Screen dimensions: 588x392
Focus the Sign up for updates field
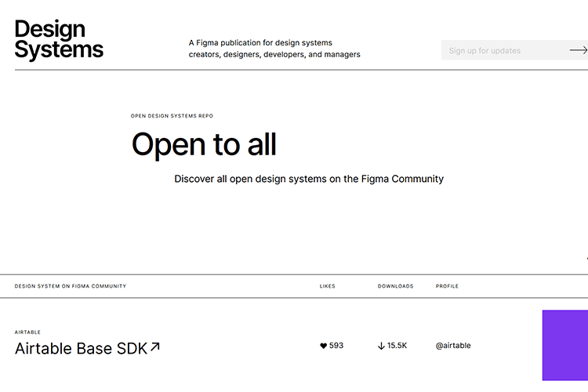[502, 50]
